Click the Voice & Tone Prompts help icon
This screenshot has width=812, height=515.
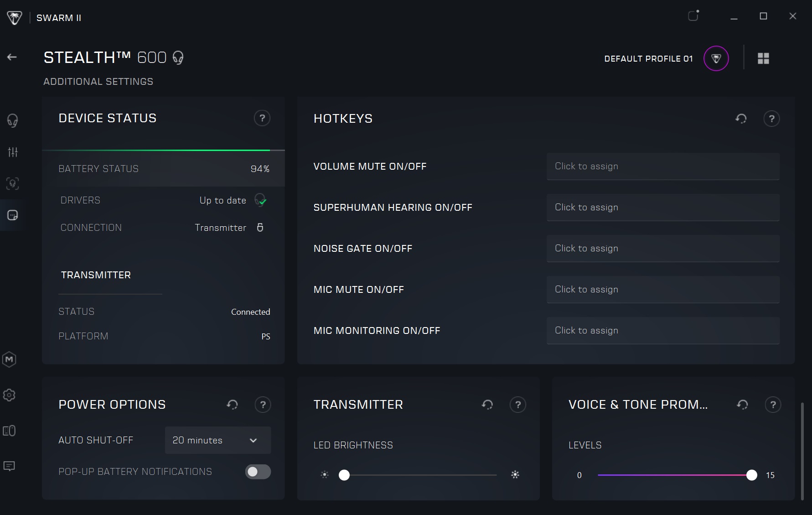pos(772,405)
